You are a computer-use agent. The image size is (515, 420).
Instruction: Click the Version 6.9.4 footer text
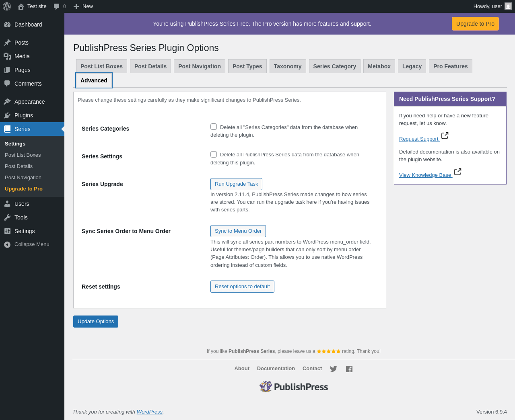click(492, 412)
